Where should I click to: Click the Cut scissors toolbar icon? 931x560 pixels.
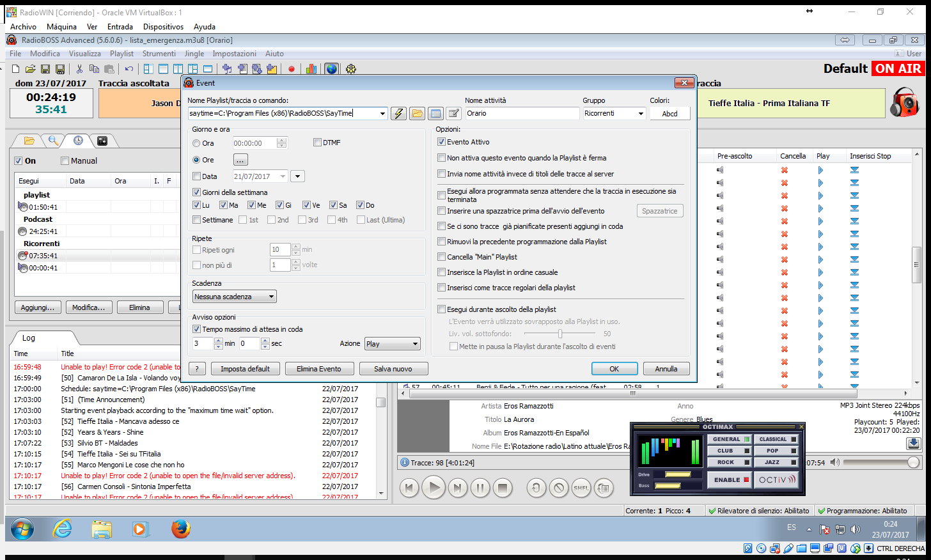[x=79, y=69]
